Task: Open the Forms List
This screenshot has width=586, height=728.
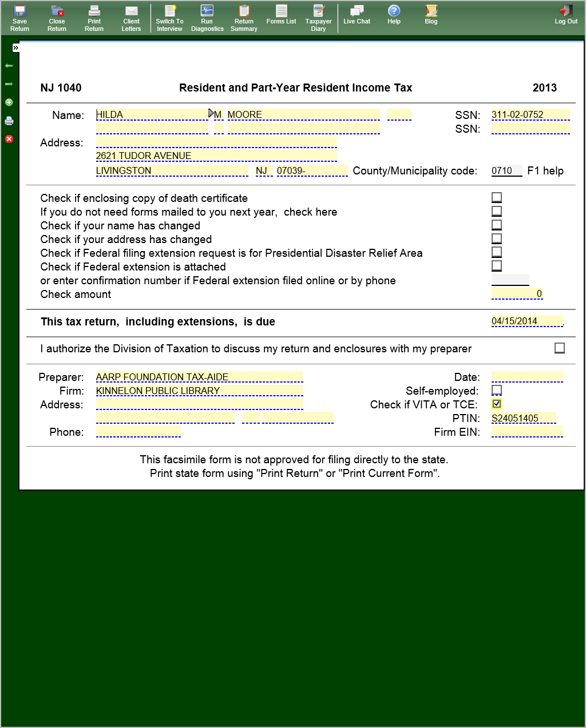Action: tap(281, 15)
